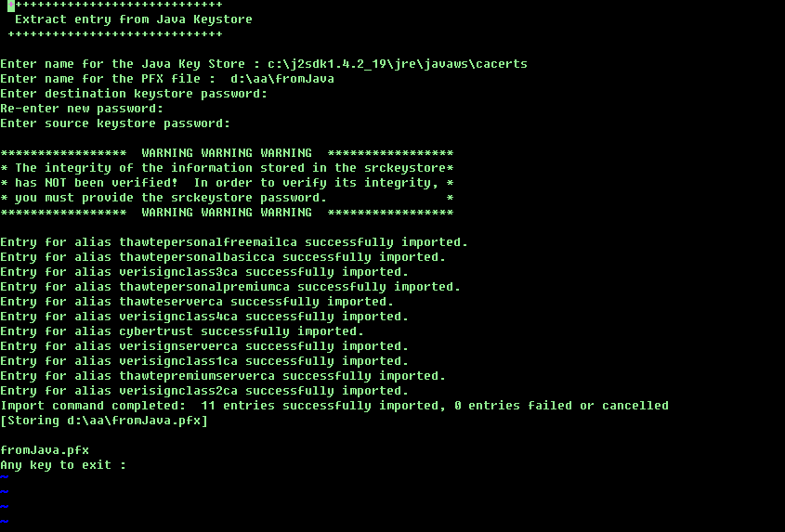Select the cybertrust alias line
785x532 pixels.
(182, 331)
